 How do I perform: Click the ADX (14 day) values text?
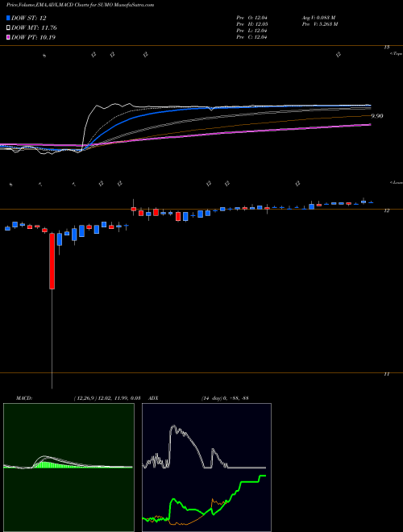point(225,398)
